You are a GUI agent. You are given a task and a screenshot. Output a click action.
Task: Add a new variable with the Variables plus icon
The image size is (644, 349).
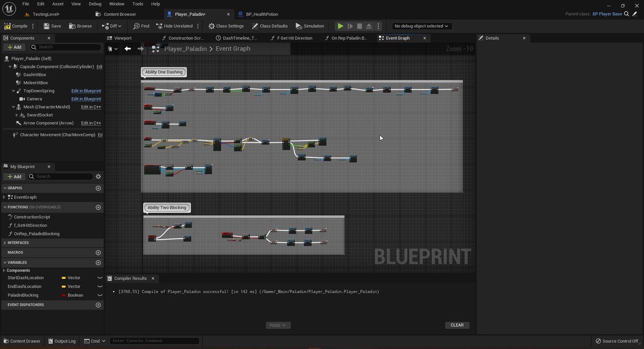[98, 263]
